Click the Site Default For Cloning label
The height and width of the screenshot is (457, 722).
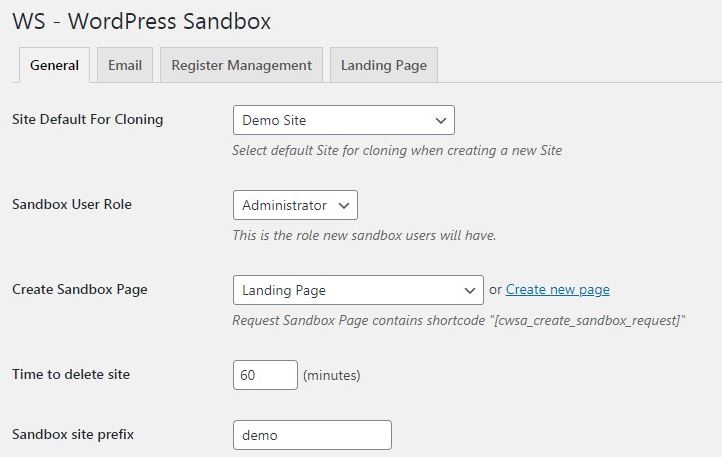[87, 119]
